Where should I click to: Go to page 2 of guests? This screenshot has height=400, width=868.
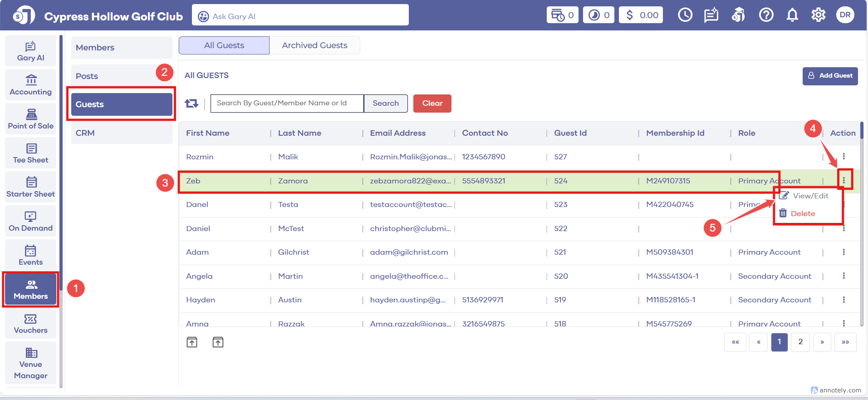[800, 342]
